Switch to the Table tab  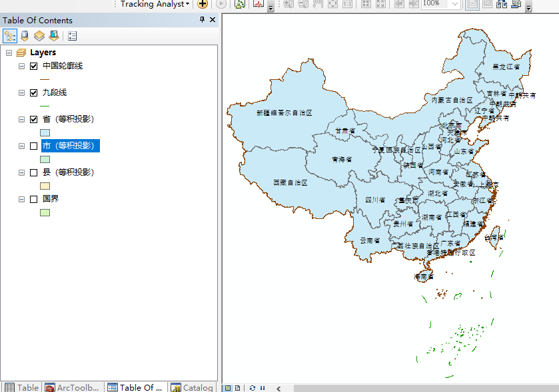(x=22, y=387)
